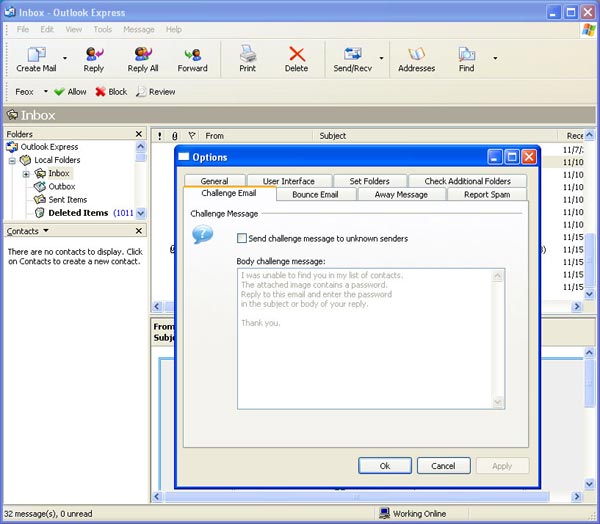Click the Forward toolbar icon
Viewport: 600px width, 524px height.
[192, 54]
